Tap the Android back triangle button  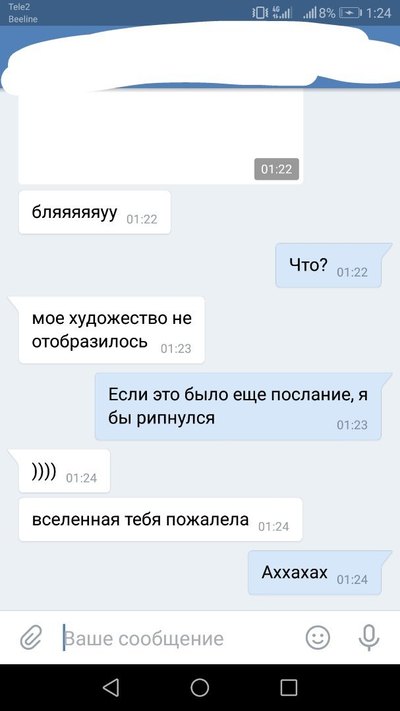[x=111, y=687]
